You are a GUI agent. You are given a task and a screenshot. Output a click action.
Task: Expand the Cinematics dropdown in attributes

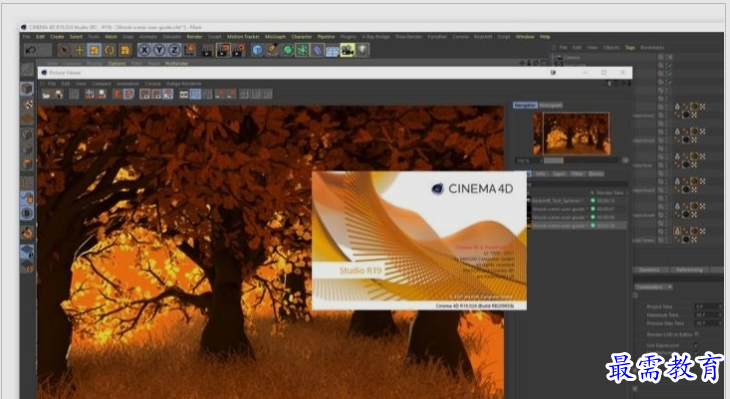pyautogui.click(x=654, y=287)
